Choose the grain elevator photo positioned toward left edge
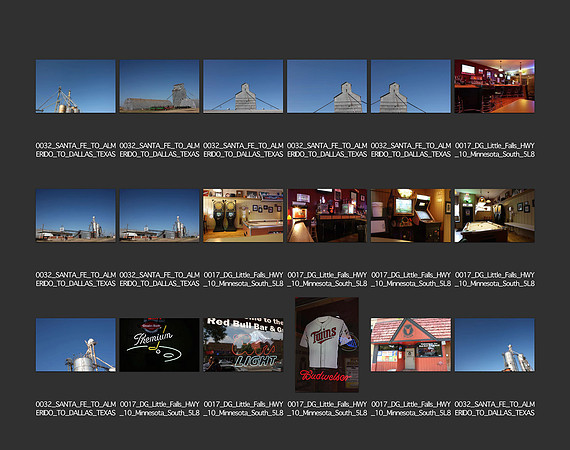This screenshot has width=570, height=450. [x=411, y=86]
